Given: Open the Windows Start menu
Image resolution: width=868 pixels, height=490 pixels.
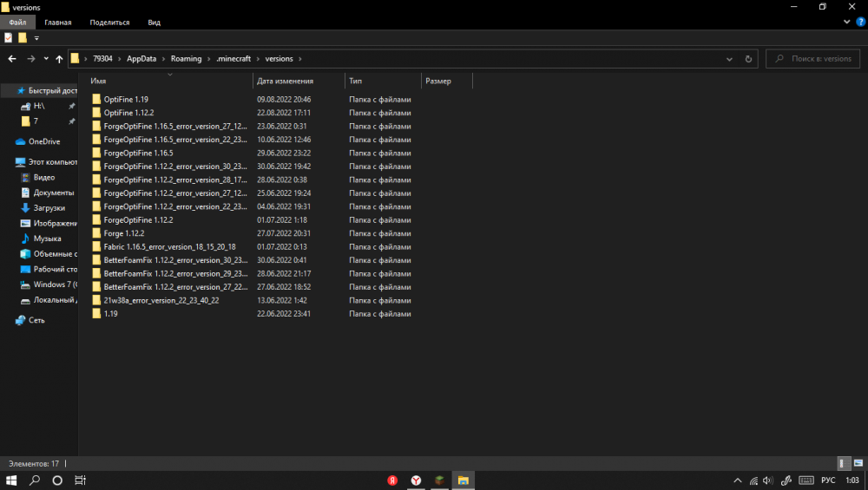Looking at the screenshot, I should (11, 480).
